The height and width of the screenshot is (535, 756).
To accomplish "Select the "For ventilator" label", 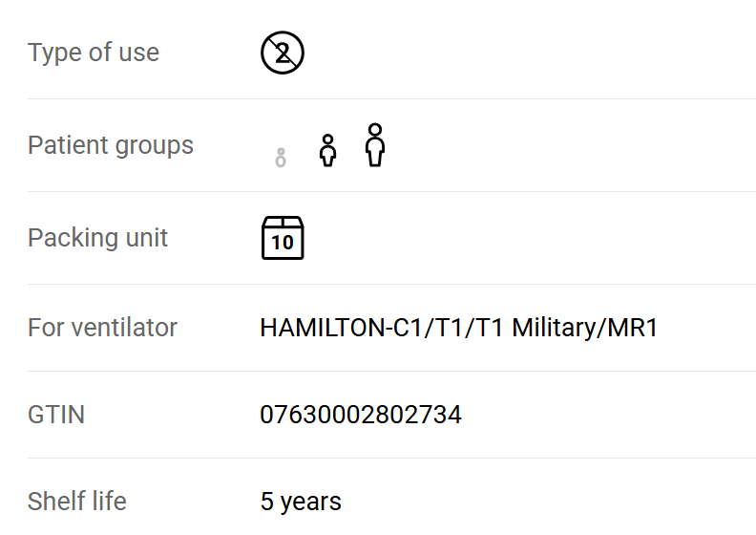I will 102,328.
